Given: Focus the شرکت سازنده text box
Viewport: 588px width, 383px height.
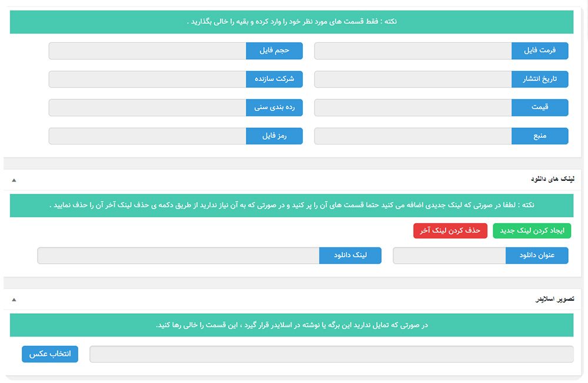Looking at the screenshot, I should point(147,79).
